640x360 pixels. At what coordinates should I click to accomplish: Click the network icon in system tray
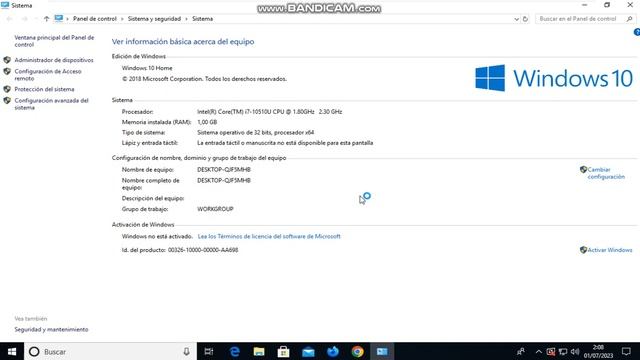click(563, 352)
